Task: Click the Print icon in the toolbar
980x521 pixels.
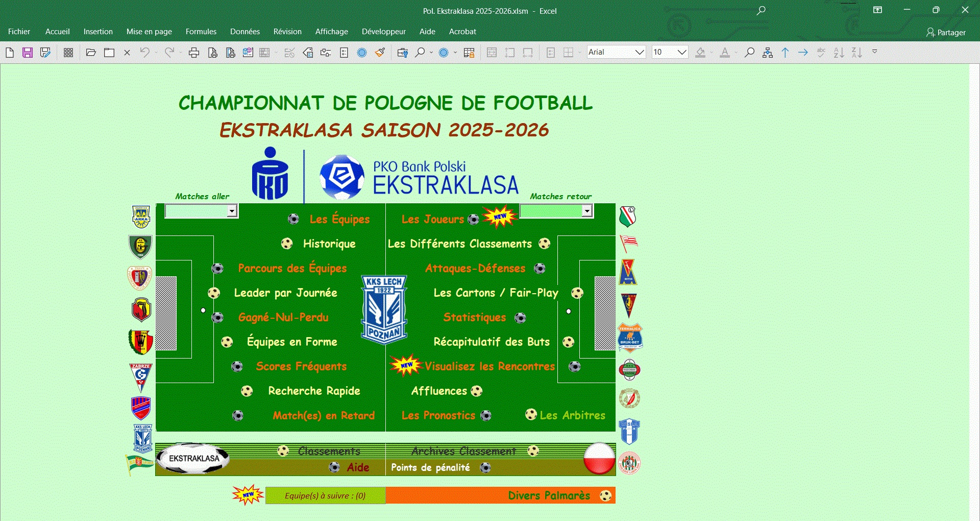Action: tap(194, 53)
